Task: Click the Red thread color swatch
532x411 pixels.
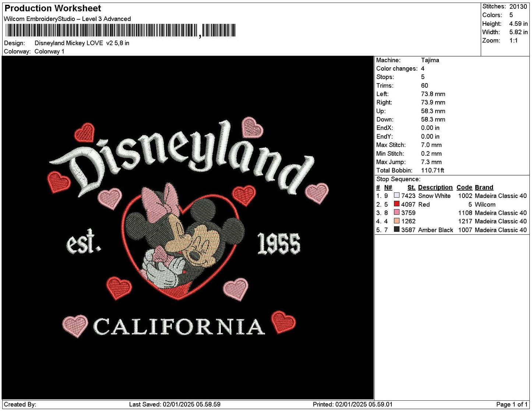Action: pos(397,204)
